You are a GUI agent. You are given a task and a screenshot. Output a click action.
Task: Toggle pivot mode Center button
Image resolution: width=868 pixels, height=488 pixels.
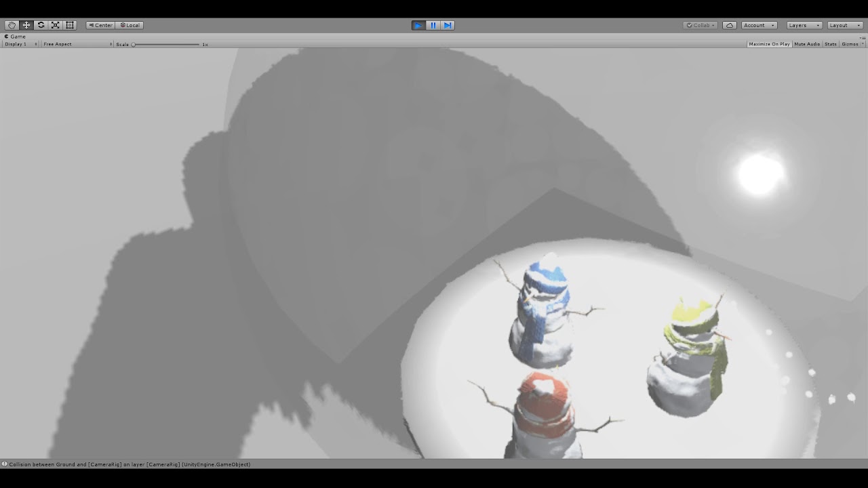coord(100,25)
